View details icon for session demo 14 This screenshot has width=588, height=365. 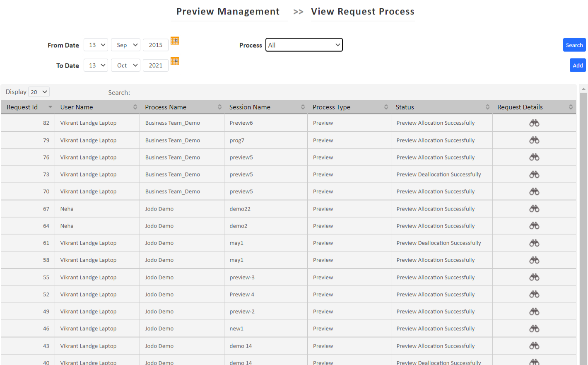pyautogui.click(x=534, y=346)
